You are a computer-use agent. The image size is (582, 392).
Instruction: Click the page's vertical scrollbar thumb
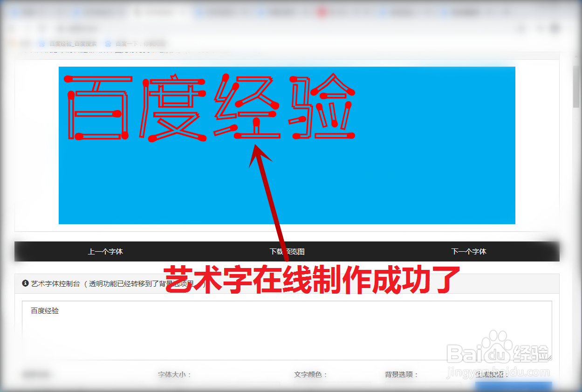(576, 87)
